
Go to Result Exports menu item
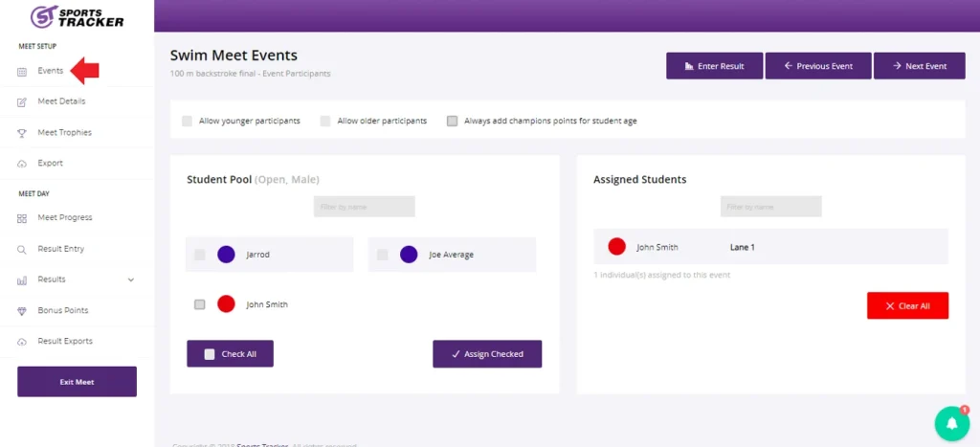coord(65,342)
